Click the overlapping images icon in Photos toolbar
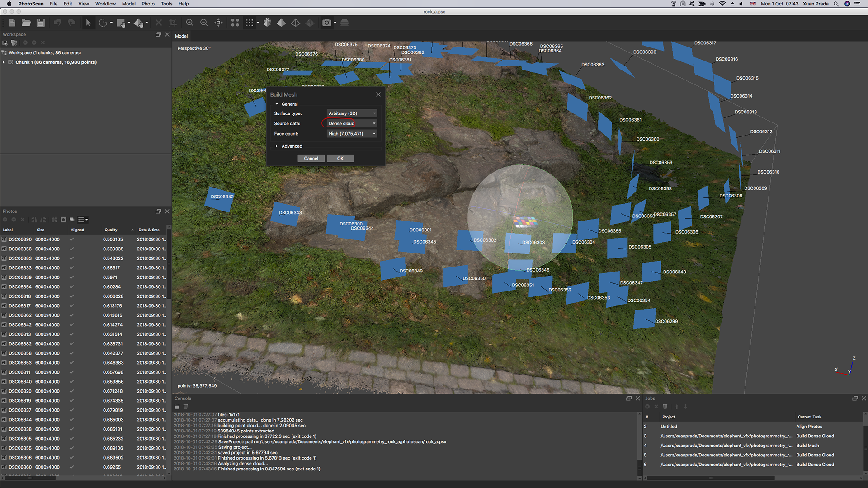The width and height of the screenshot is (868, 488). [72, 220]
